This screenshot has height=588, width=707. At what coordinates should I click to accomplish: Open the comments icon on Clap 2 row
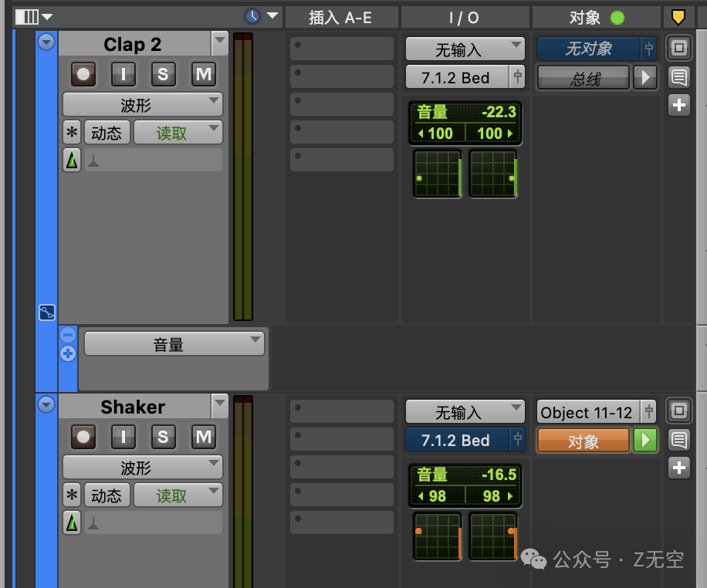[678, 77]
